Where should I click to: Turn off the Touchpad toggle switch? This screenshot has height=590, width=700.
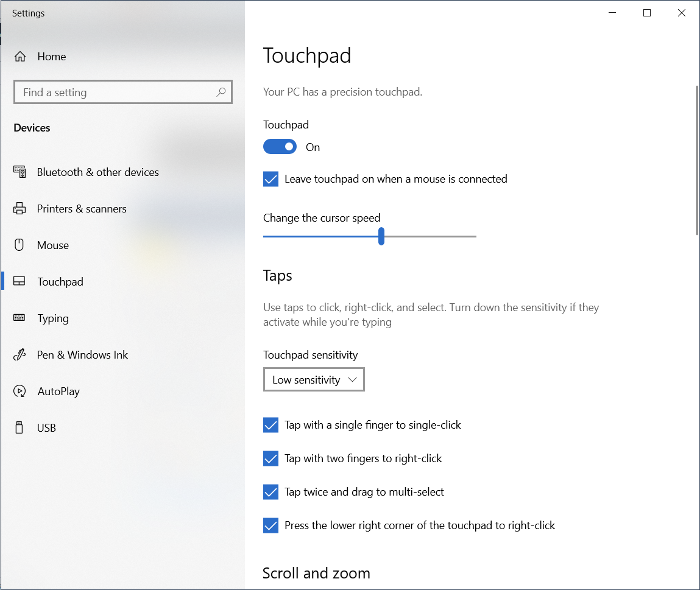[x=280, y=147]
